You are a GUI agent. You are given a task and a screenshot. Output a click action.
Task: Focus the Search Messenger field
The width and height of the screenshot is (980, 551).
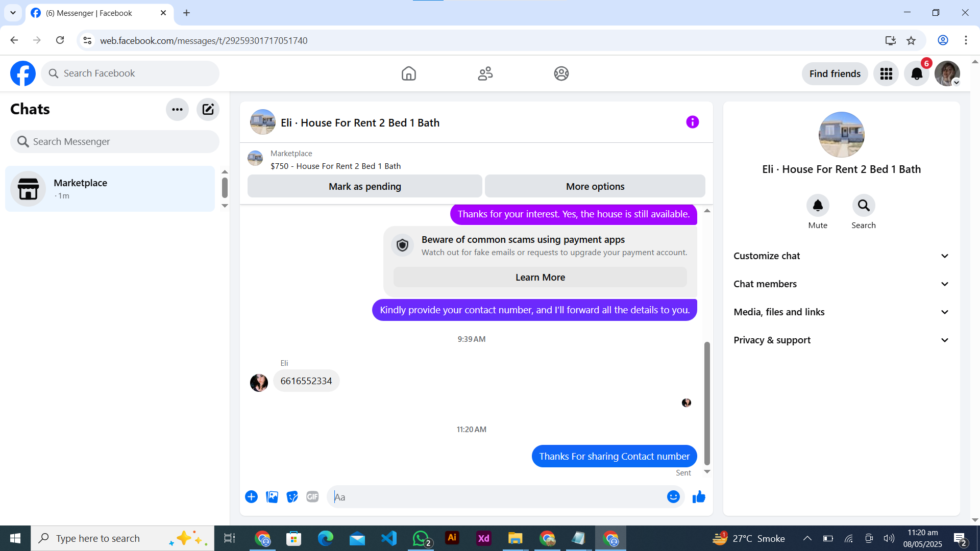click(115, 141)
